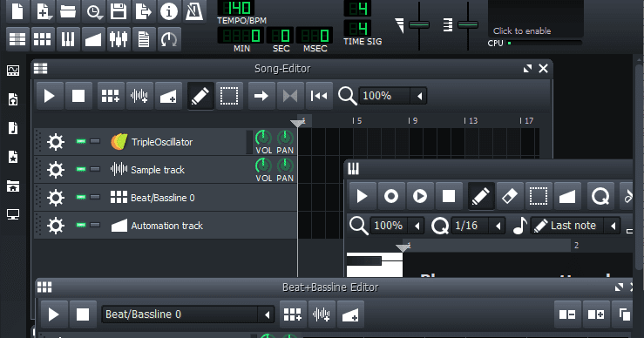Viewport: 644px width, 338px height.
Task: Record notes in Piano-Roll
Action: 391,196
